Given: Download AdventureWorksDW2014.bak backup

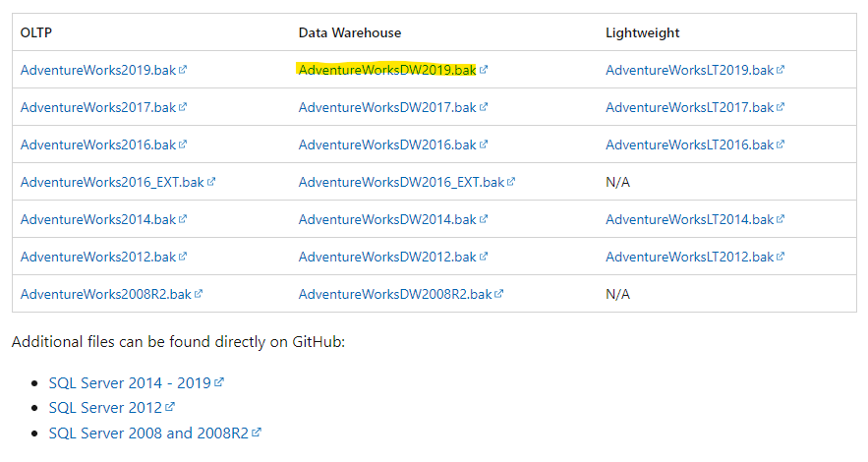Looking at the screenshot, I should (x=387, y=219).
